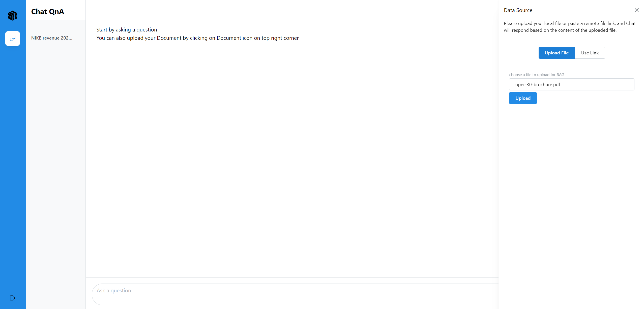Click the sign-out icon at sidebar bottom
The height and width of the screenshot is (309, 644).
click(x=13, y=298)
